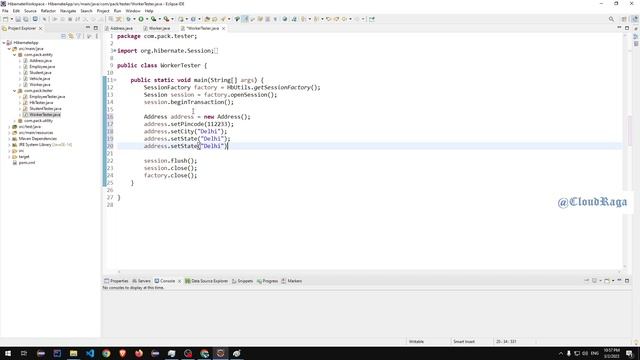
Task: Switch to the Markers bottom tab
Action: [291, 281]
